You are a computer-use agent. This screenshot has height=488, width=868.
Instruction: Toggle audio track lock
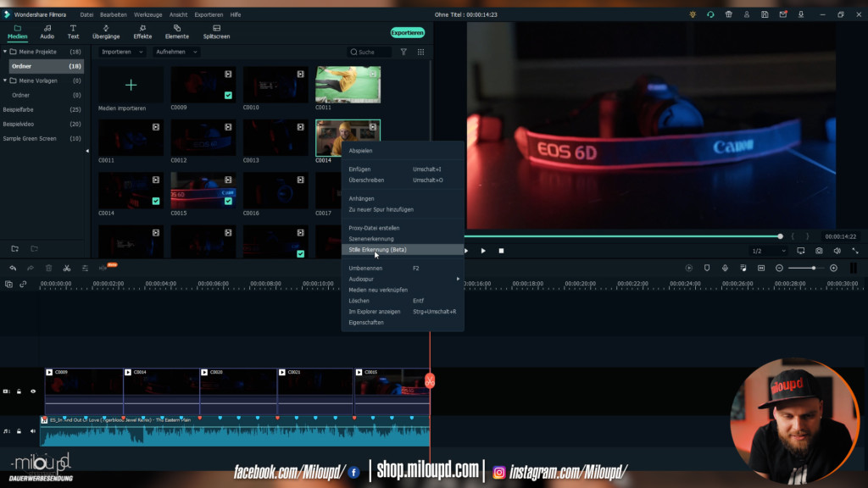19,431
